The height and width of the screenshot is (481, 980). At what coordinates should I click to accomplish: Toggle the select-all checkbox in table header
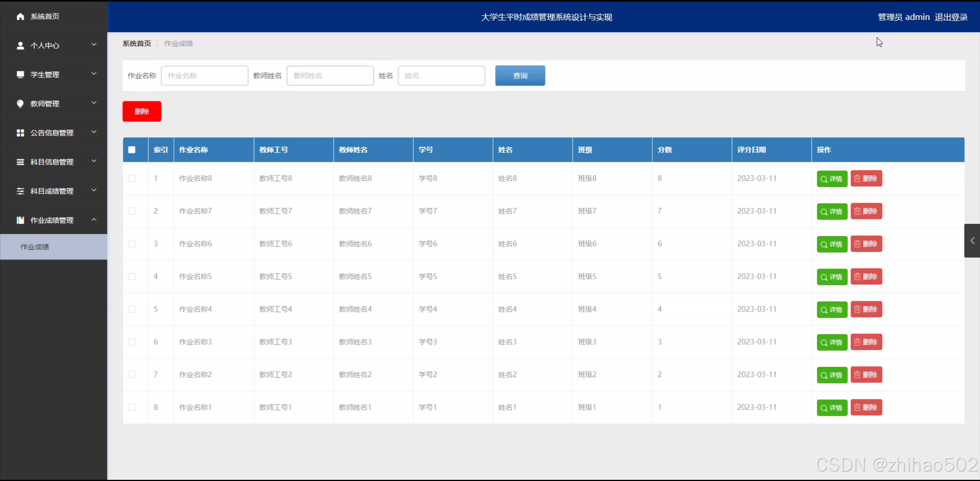[x=132, y=150]
